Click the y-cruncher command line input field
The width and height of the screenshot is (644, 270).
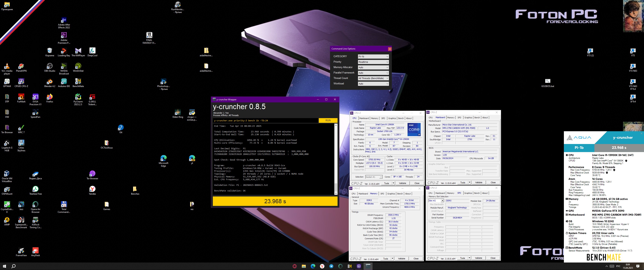265,121
